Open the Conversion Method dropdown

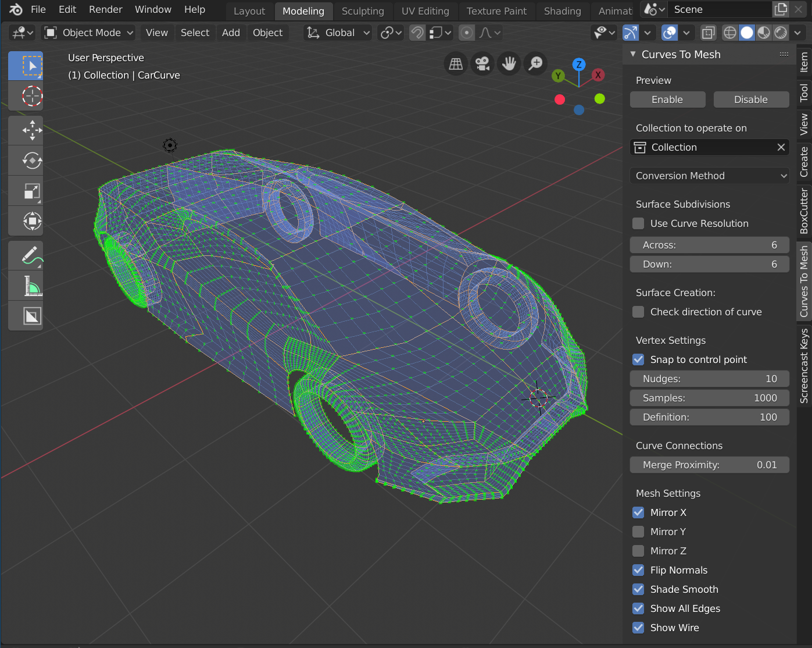click(x=709, y=176)
